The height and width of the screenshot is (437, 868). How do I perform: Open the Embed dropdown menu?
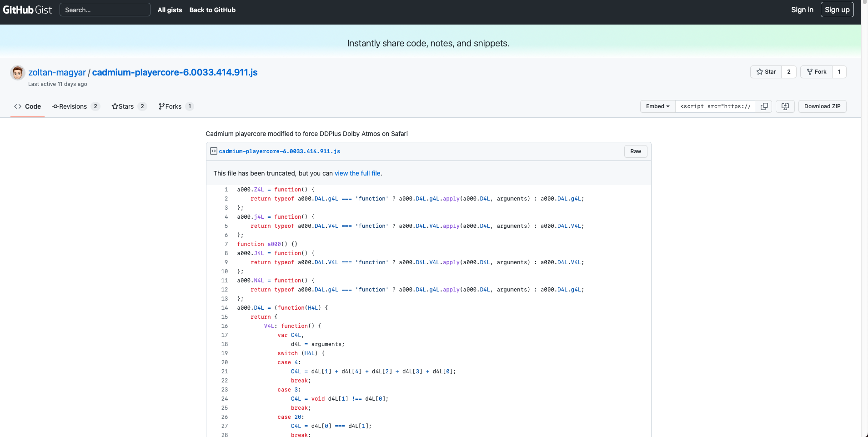pos(657,106)
